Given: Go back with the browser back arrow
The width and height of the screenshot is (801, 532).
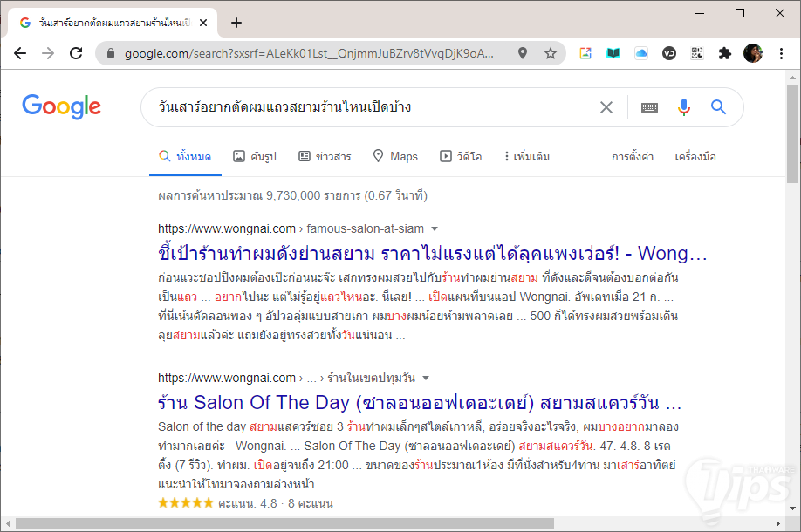Looking at the screenshot, I should tap(20, 53).
